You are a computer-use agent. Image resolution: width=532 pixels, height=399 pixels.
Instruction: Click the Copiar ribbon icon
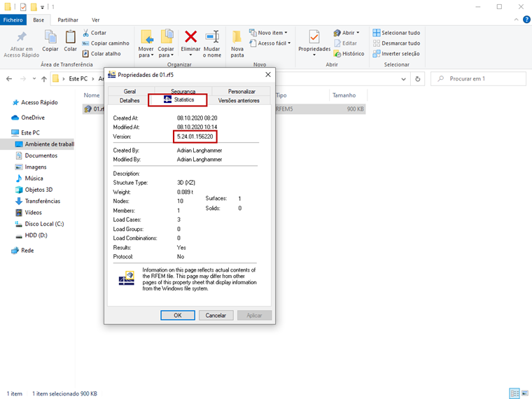coord(50,36)
